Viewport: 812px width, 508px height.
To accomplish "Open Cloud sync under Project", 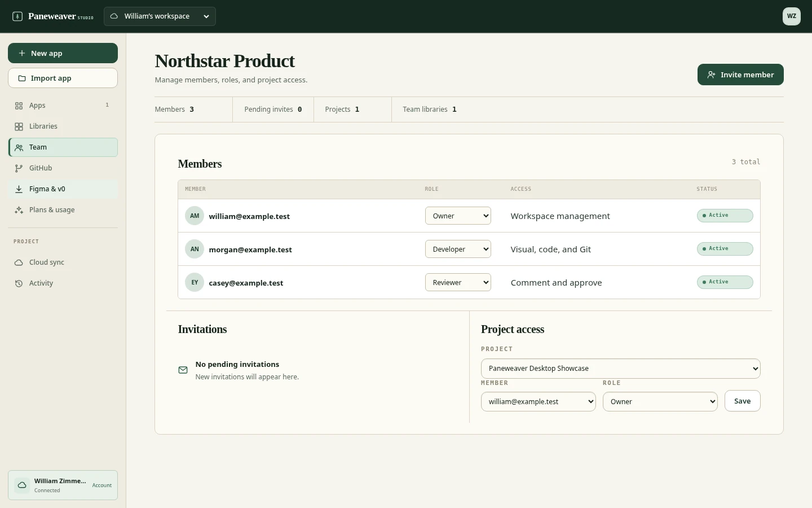I will (63, 262).
